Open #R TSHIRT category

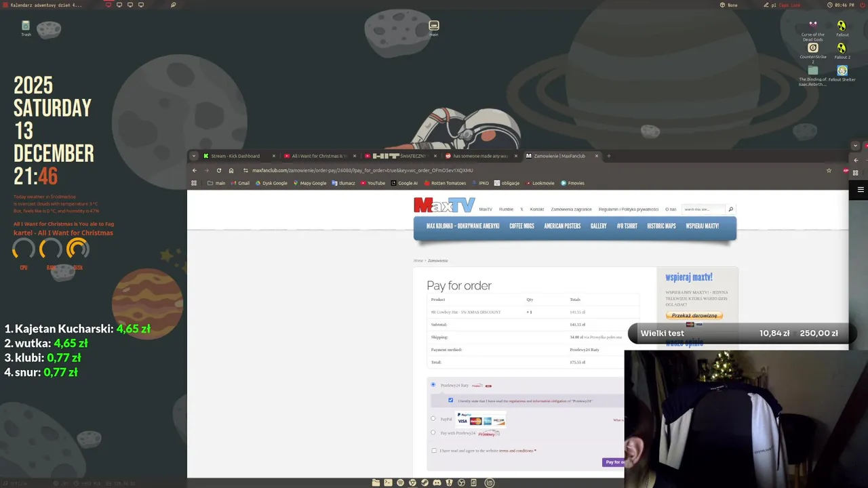(627, 226)
